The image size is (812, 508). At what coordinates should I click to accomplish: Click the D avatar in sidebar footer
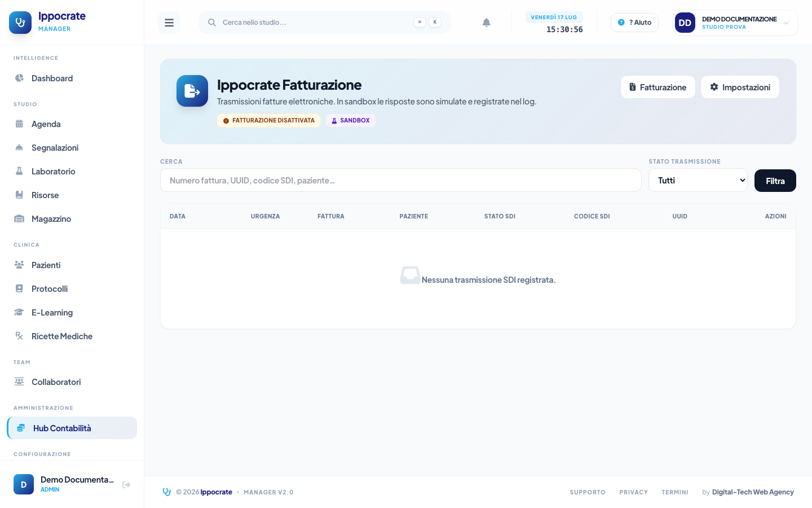24,484
